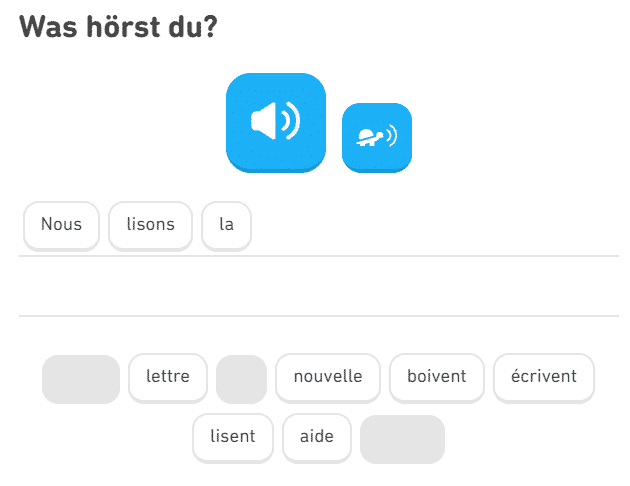Remove the selected word "Nous"

pos(61,225)
